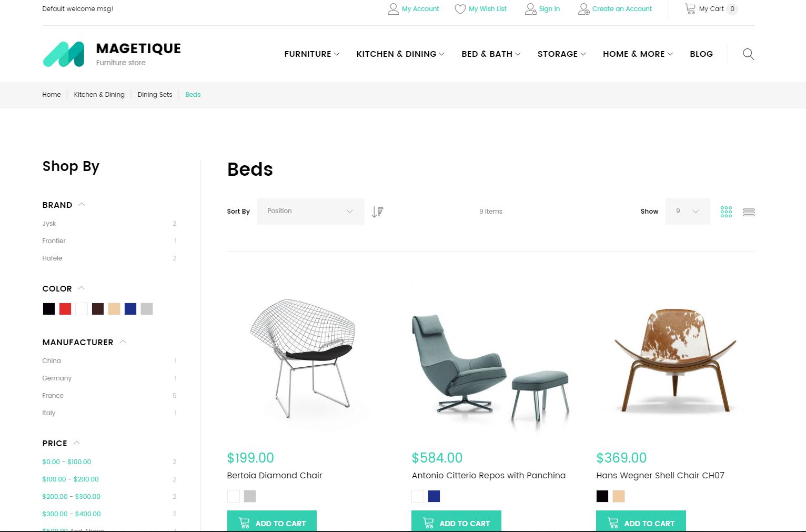Click the Magetique logo
This screenshot has width=806, height=532.
112,54
